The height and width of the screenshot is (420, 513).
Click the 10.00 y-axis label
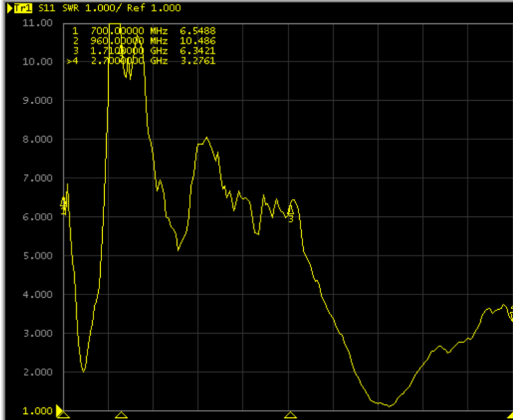pos(37,61)
